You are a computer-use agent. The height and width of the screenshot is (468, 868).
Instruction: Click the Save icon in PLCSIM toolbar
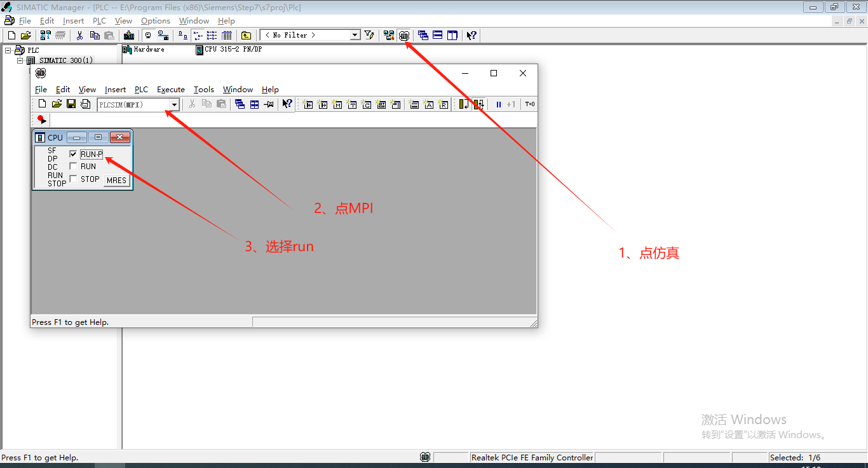71,104
